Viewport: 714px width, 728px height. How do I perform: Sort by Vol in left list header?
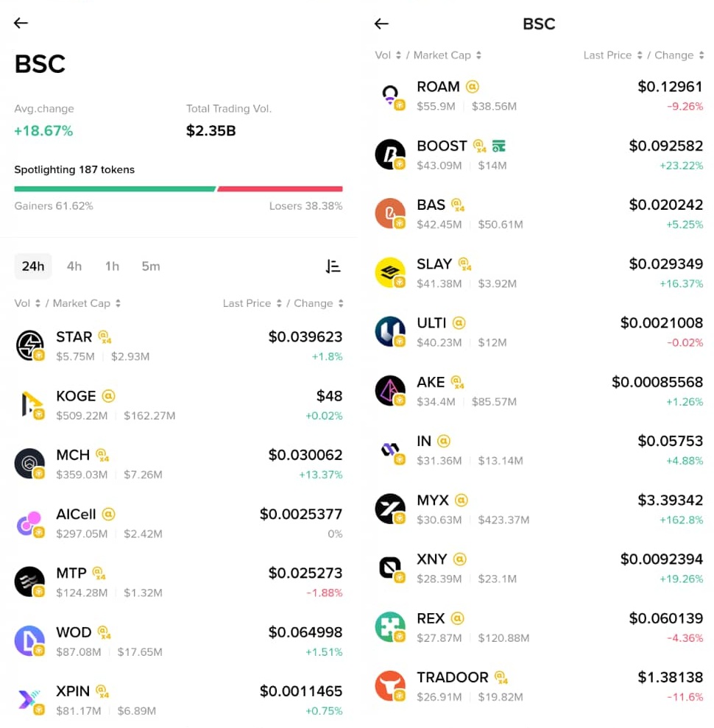26,303
